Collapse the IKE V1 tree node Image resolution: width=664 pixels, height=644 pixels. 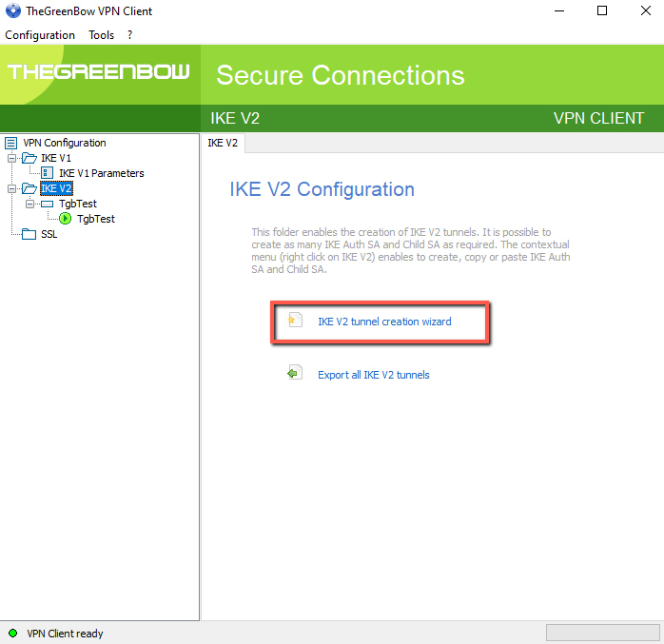(x=11, y=158)
